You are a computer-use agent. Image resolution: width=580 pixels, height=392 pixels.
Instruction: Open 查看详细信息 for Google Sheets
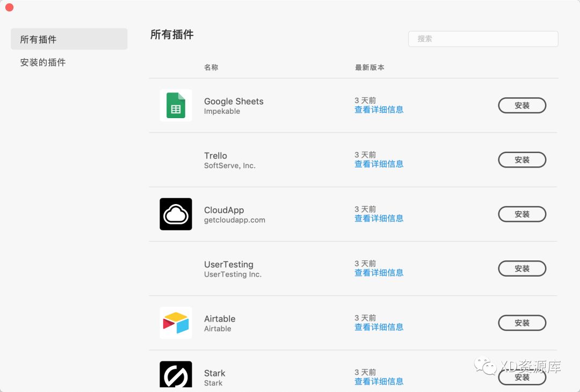[x=379, y=110]
